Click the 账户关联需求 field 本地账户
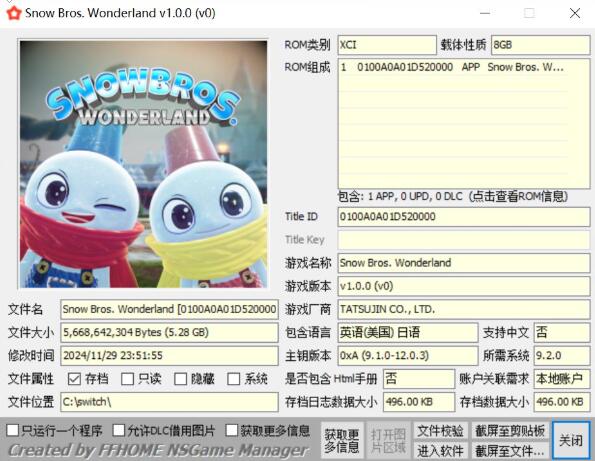The width and height of the screenshot is (595, 461). [562, 379]
